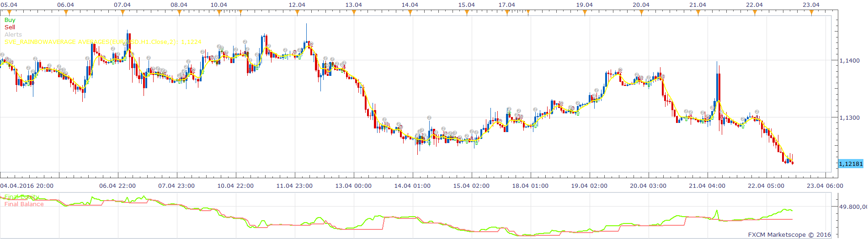Select the 05.04 date label on top axis

[x=9, y=5]
